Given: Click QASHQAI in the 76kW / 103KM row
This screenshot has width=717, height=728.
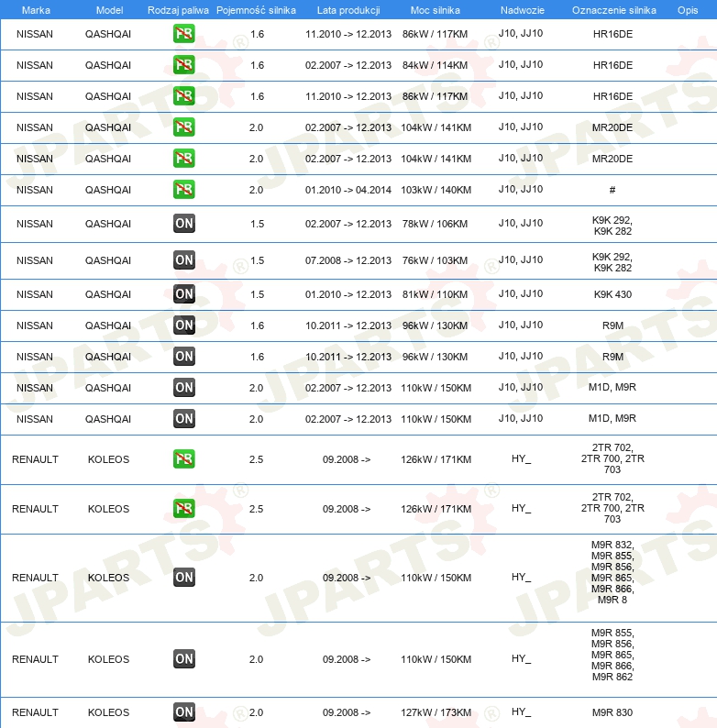Looking at the screenshot, I should click(x=108, y=260).
